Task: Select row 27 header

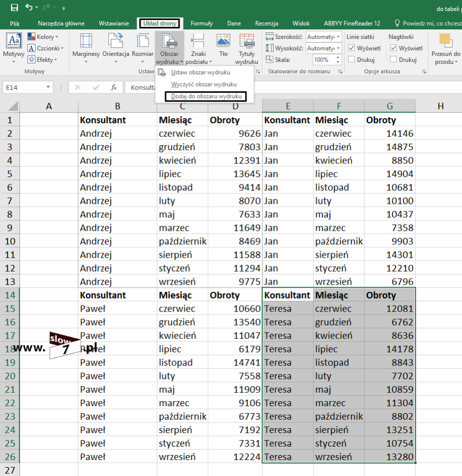Action: pos(9,470)
